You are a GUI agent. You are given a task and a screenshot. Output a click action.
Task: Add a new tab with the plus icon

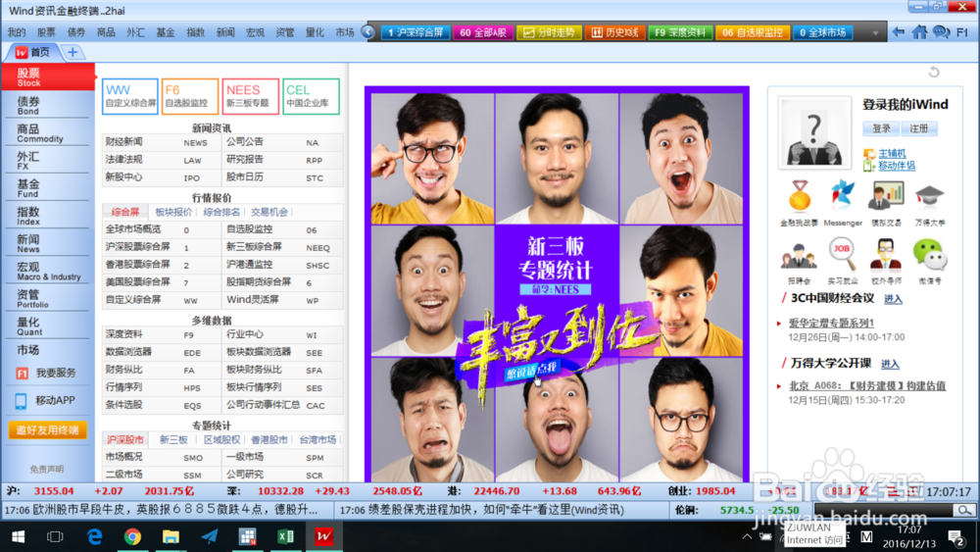[x=73, y=53]
